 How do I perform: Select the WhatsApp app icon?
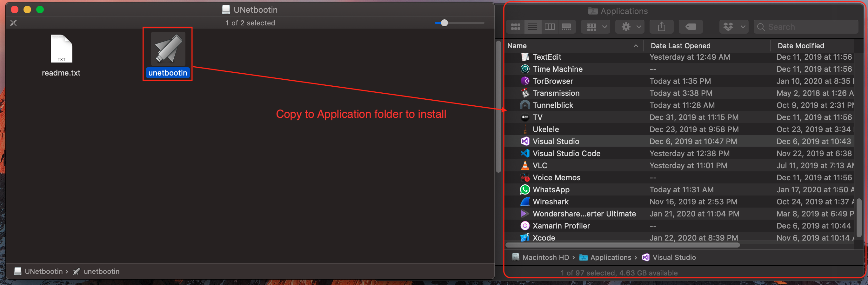[x=525, y=190]
